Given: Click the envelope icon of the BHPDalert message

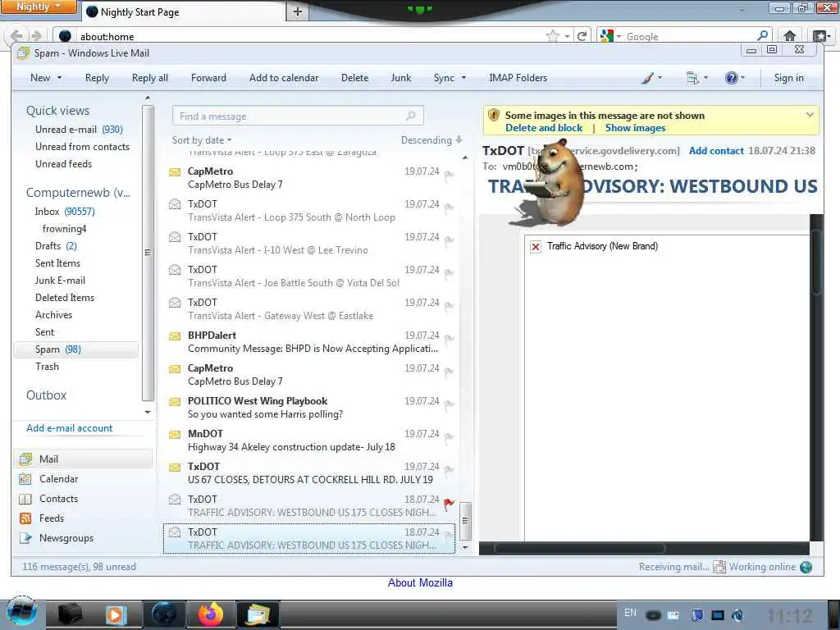Looking at the screenshot, I should [175, 336].
